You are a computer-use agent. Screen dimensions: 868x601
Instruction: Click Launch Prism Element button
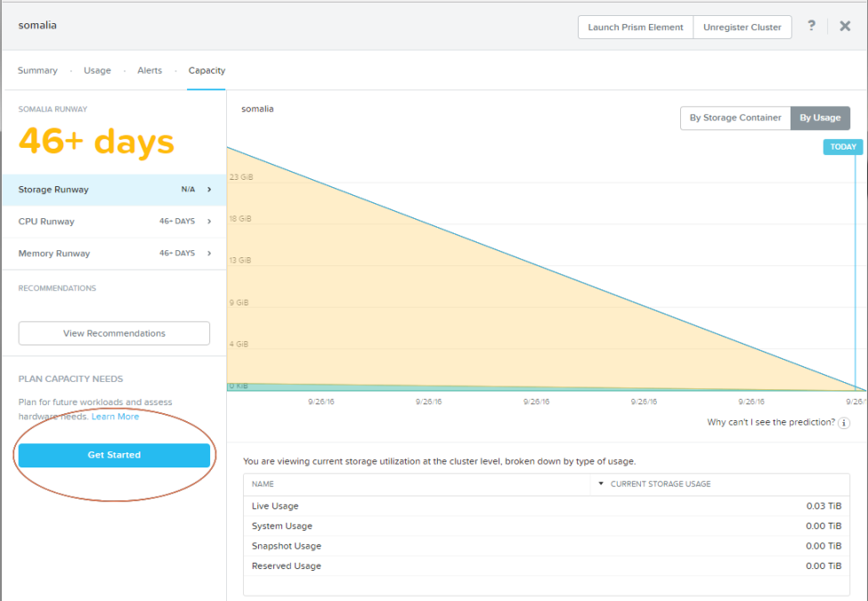pyautogui.click(x=636, y=27)
